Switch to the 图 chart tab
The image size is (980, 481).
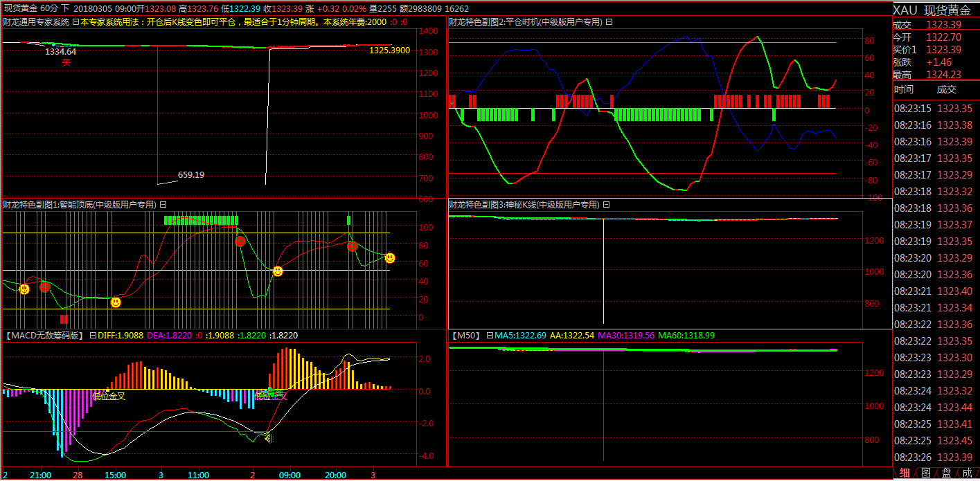coord(925,473)
